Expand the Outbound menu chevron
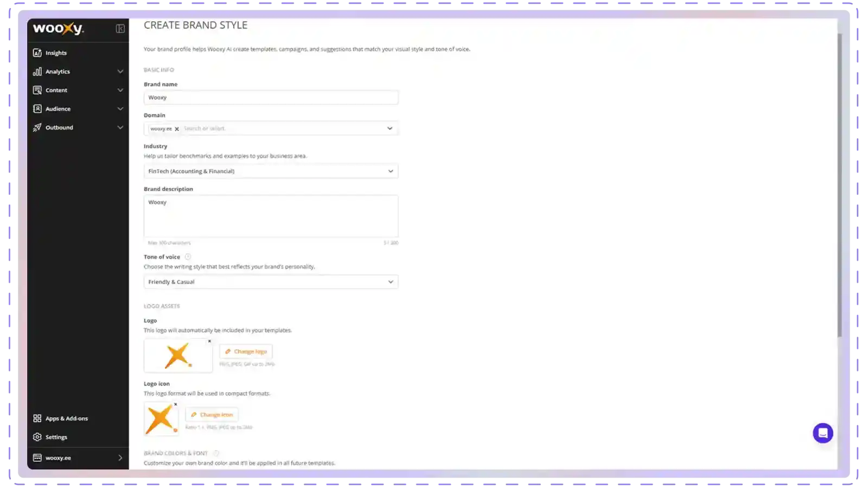The height and width of the screenshot is (488, 868). (120, 127)
